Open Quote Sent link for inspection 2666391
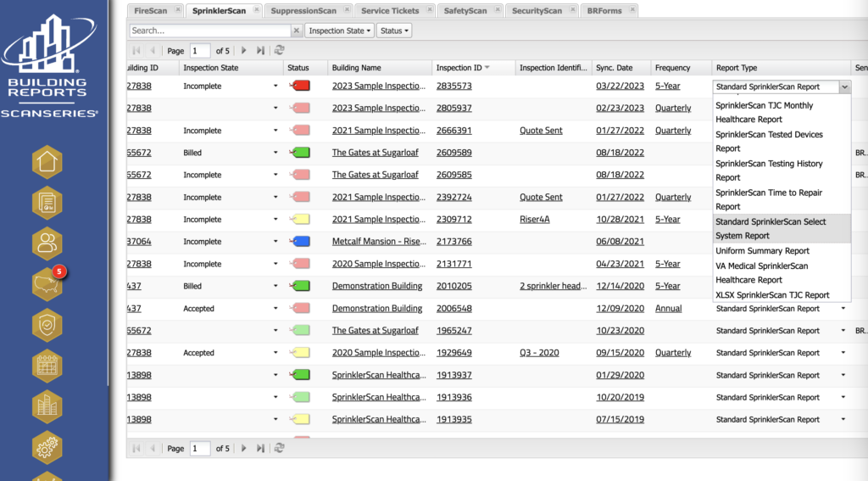Viewport: 868px width, 481px height. (541, 131)
